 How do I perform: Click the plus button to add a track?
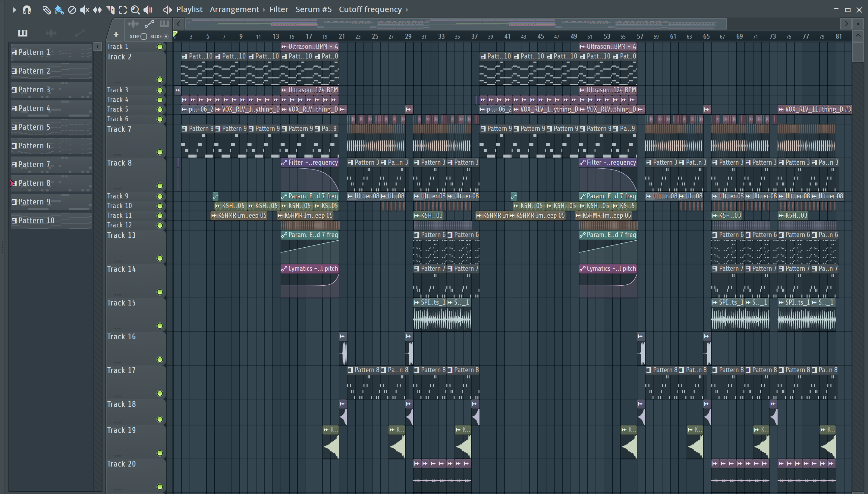116,35
